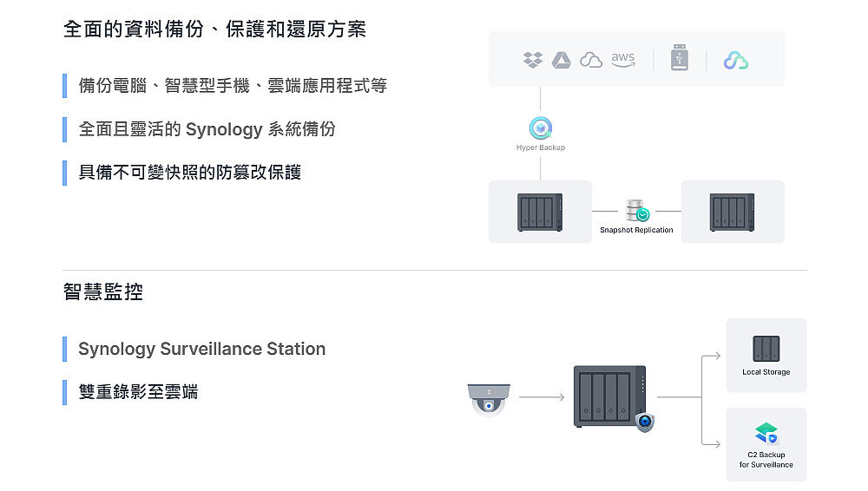This screenshot has height=491, width=868.
Task: Select the Google Drive icon
Action: [x=562, y=60]
